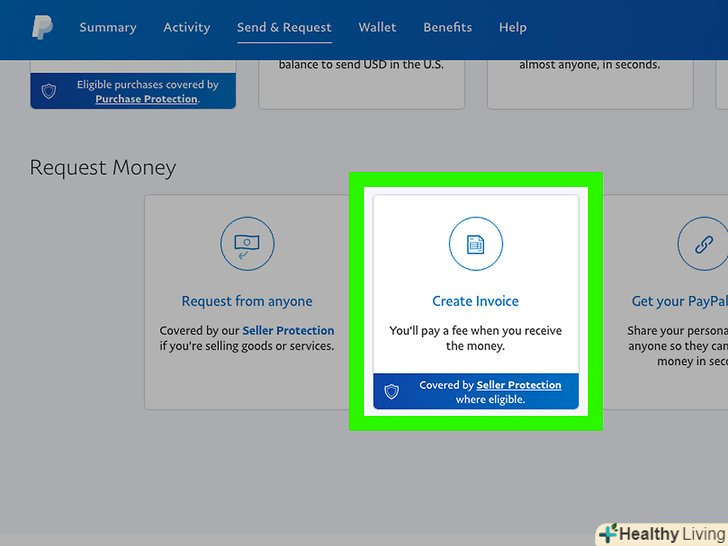
Task: Click the chain link PayPal.Me icon
Action: click(703, 244)
